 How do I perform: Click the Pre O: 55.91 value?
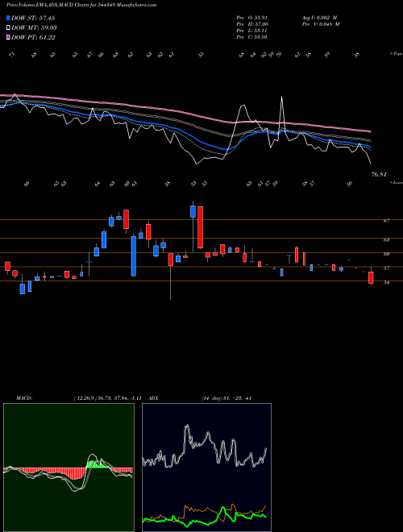[252, 18]
